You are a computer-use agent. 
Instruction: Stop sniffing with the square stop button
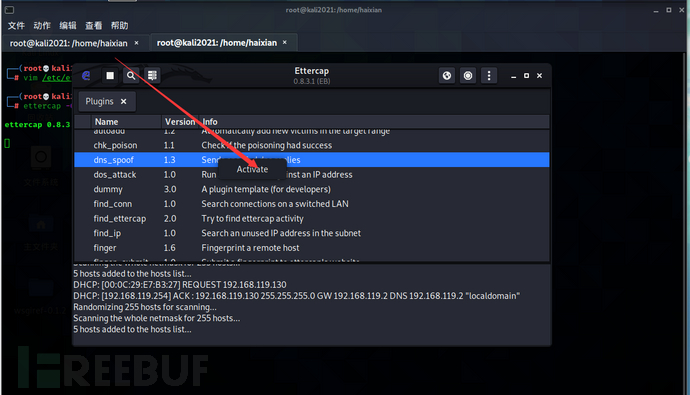(x=110, y=76)
